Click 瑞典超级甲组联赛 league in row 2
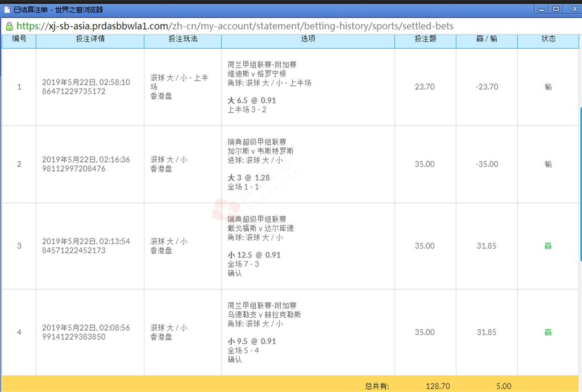This screenshot has width=582, height=392. 257,141
